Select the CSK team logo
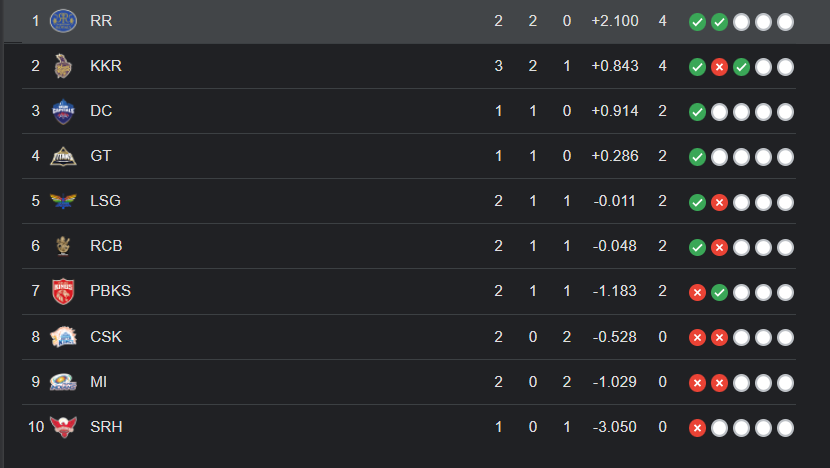The width and height of the screenshot is (830, 468). pos(63,336)
